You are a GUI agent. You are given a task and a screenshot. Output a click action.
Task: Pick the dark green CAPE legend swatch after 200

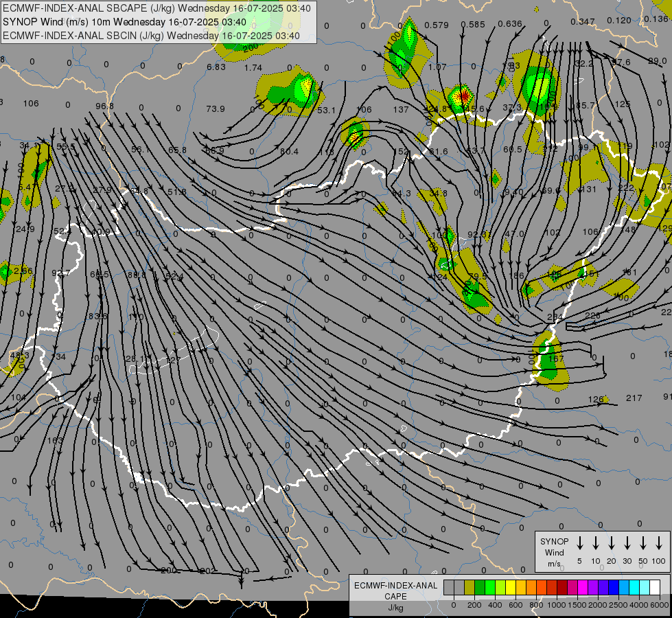coord(480,588)
